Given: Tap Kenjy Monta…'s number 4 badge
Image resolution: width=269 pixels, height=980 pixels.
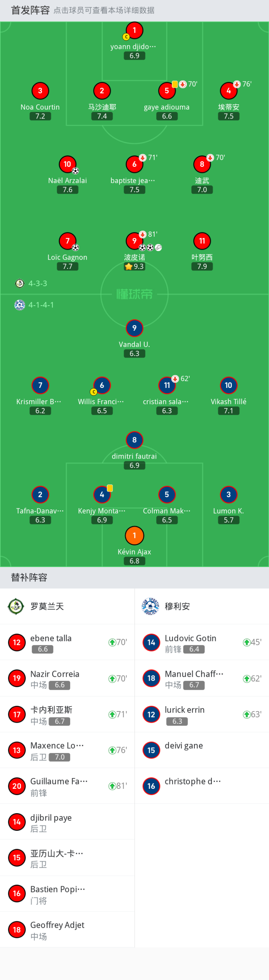Looking at the screenshot, I should tap(102, 494).
